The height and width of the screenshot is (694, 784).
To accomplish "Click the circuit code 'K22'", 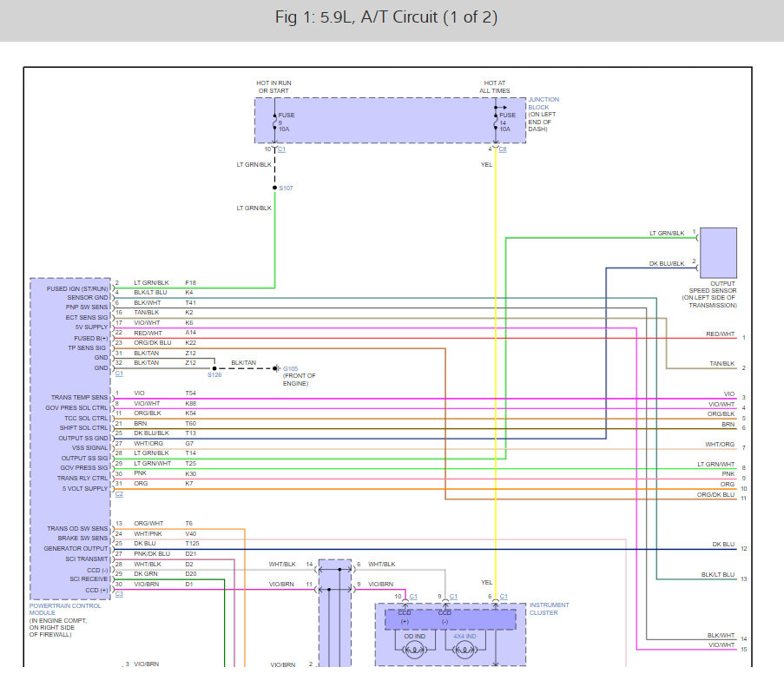I will (x=190, y=343).
